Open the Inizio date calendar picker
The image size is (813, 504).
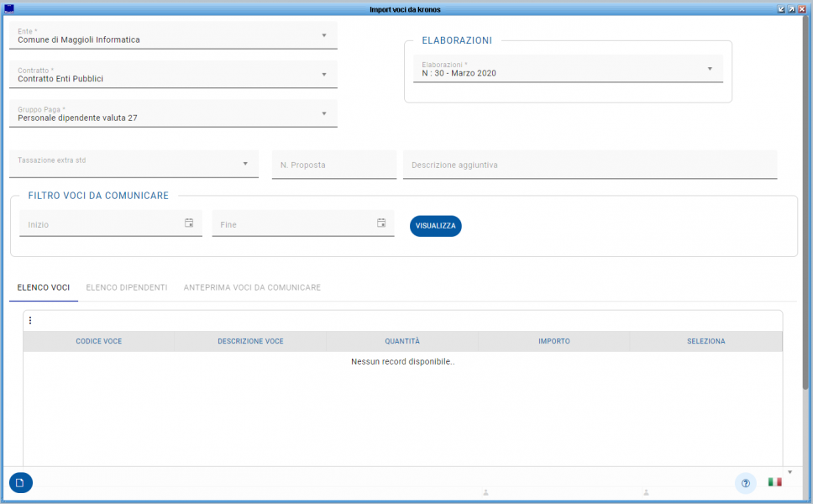click(x=189, y=223)
